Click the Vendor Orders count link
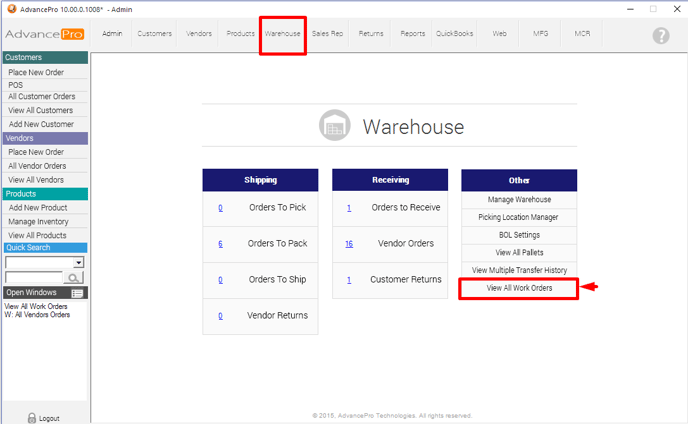Screen dimensions: 688x424 coord(349,244)
